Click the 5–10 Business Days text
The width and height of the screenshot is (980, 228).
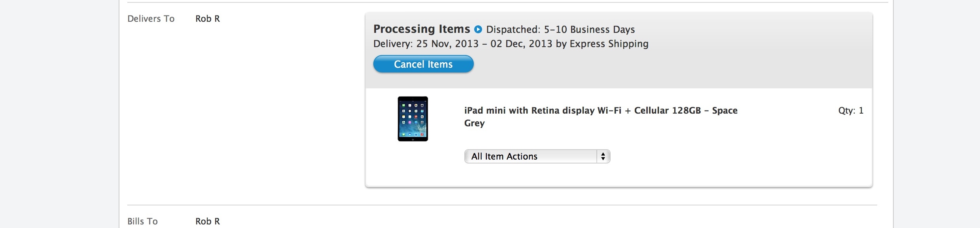589,30
